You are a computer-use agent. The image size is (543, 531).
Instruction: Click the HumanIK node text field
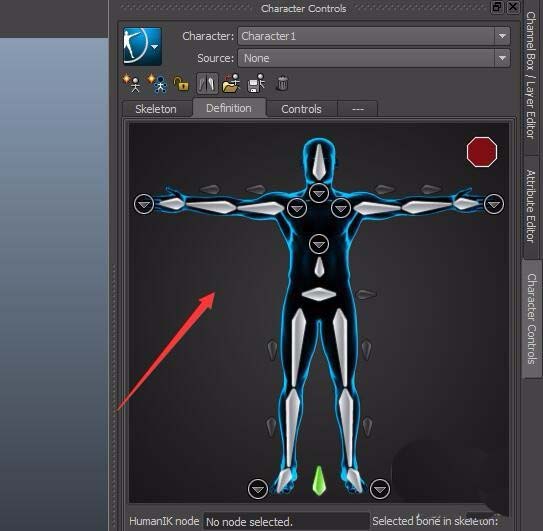coord(286,522)
